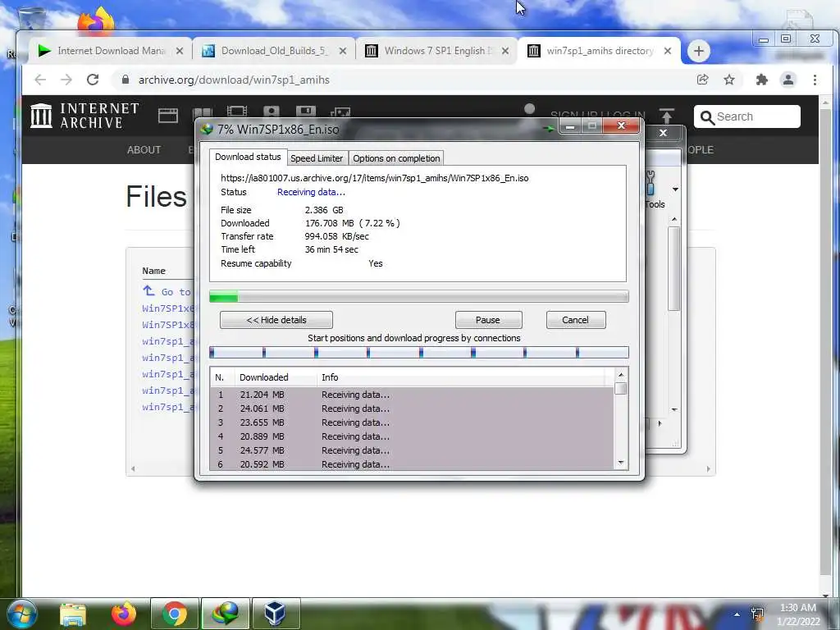Click the N. column header
The width and height of the screenshot is (840, 630).
(x=222, y=377)
